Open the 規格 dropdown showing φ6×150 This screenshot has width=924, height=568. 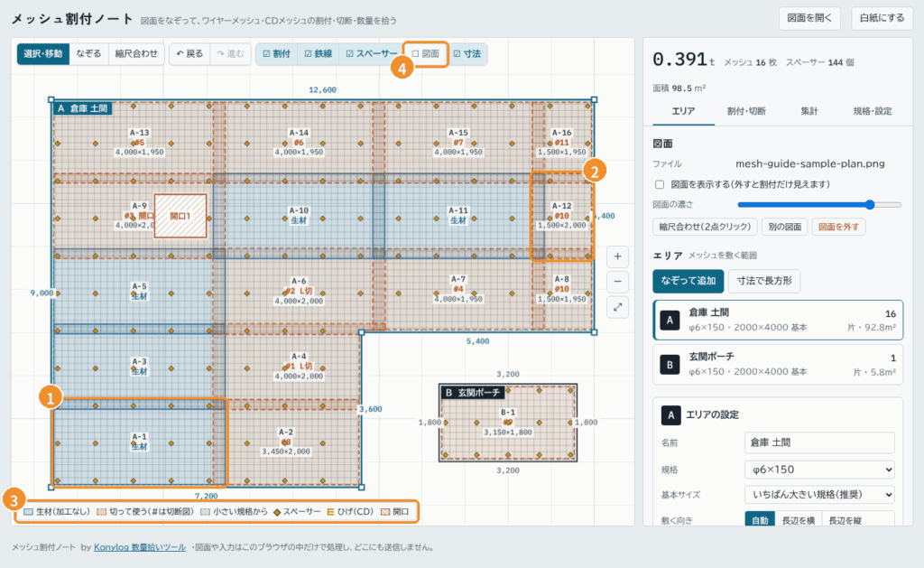coord(819,470)
